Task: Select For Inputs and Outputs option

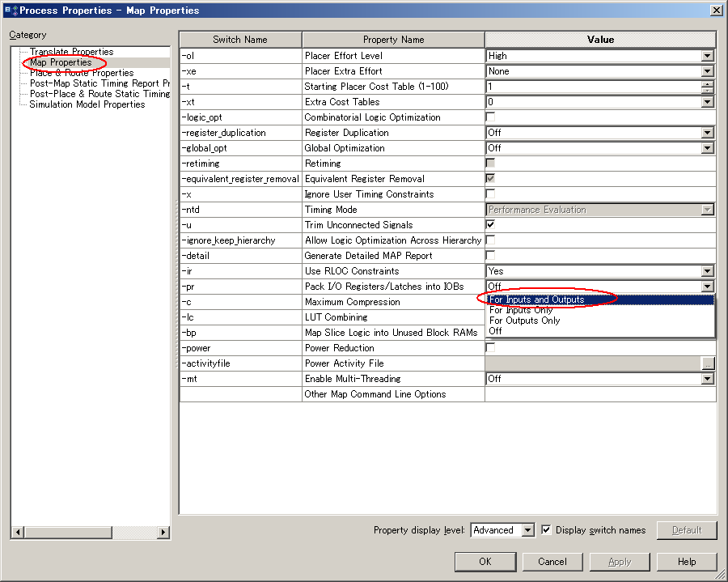Action: click(536, 299)
